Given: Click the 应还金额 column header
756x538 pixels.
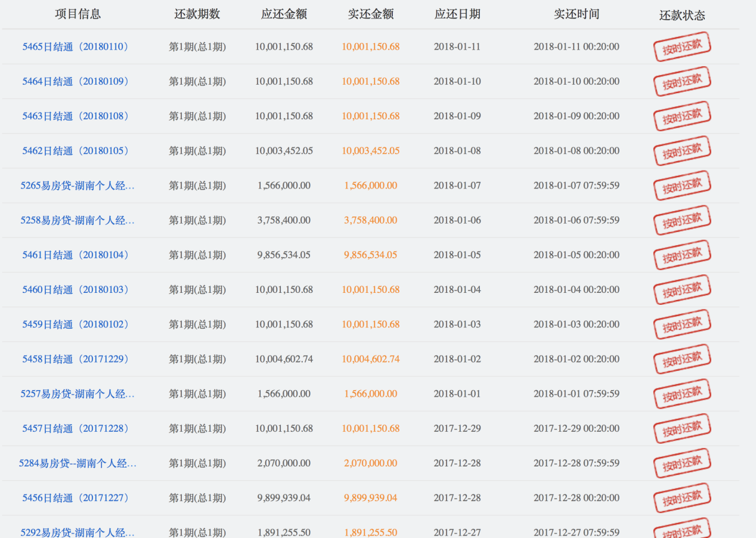Looking at the screenshot, I should tap(284, 14).
